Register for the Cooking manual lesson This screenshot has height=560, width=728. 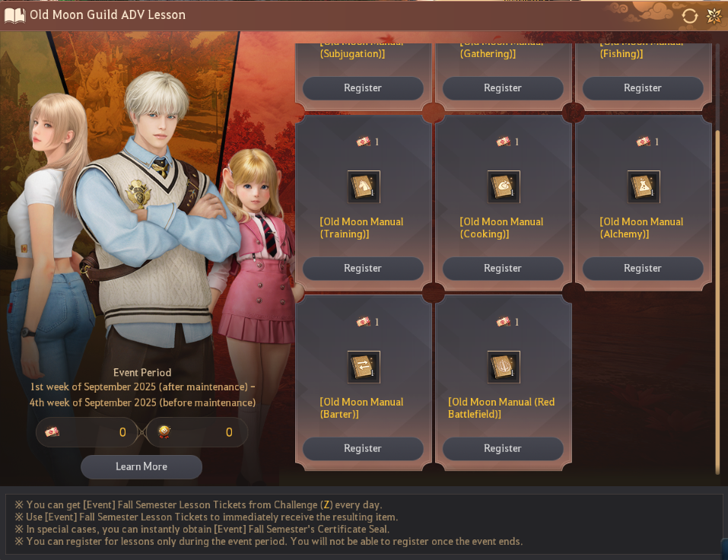tap(503, 269)
